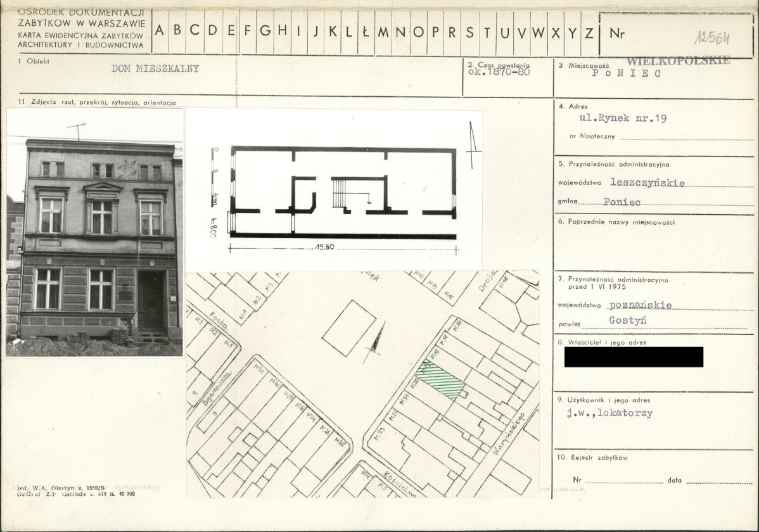Viewport: 759px width, 532px height.
Task: Select letter cell Z in the header index
Action: (x=589, y=32)
